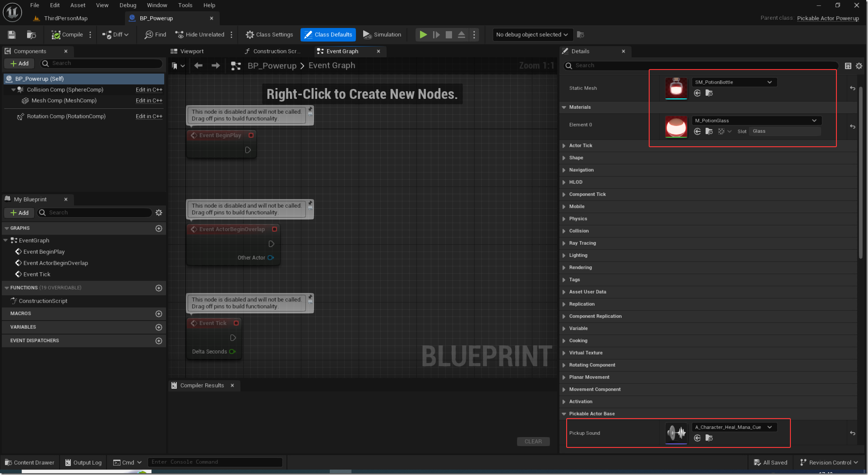Open the Details panel settings gear

pyautogui.click(x=859, y=66)
